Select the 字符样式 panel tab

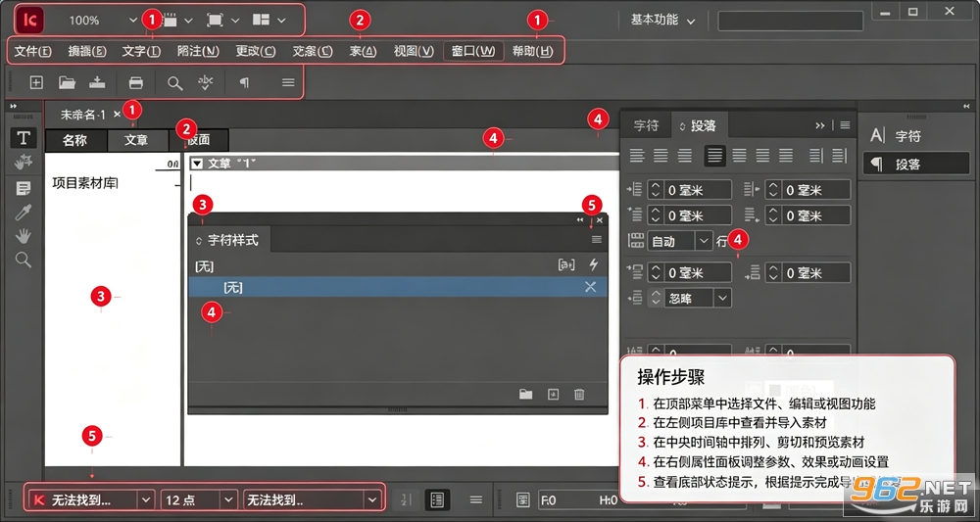pos(227,240)
